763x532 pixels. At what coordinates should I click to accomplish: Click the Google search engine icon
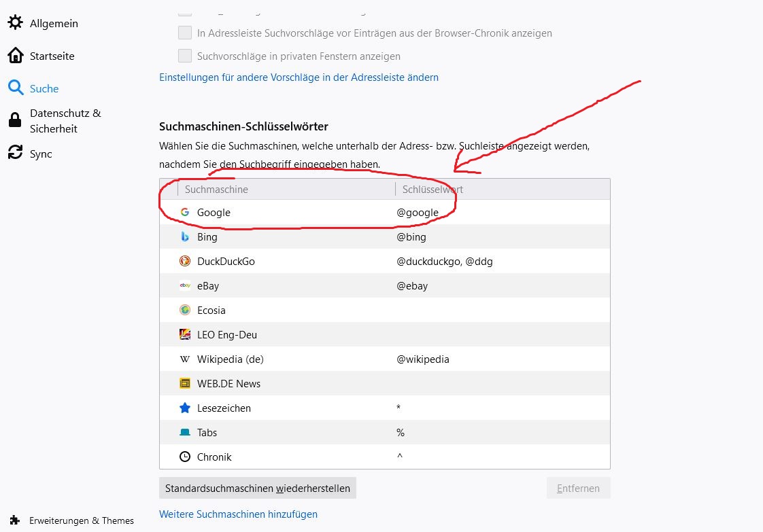184,213
